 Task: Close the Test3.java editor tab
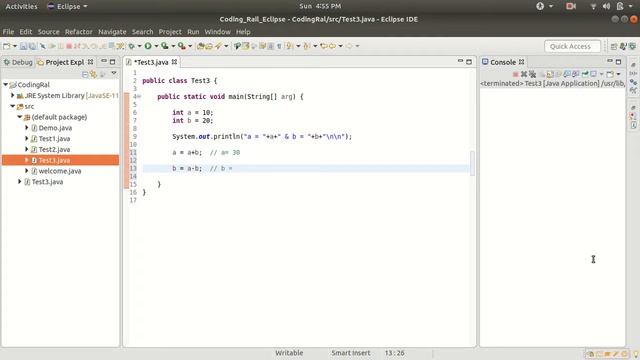pos(174,62)
